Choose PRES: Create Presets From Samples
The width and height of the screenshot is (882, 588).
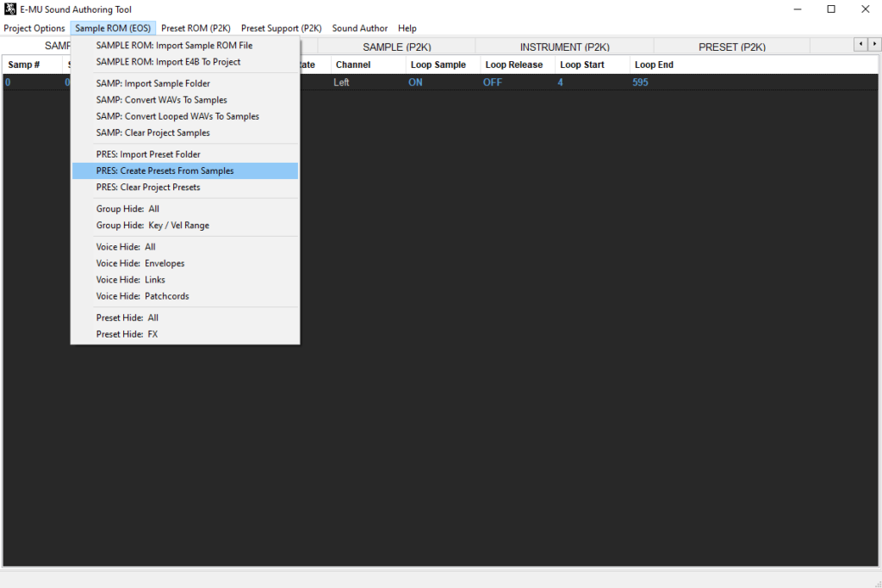[x=185, y=171]
